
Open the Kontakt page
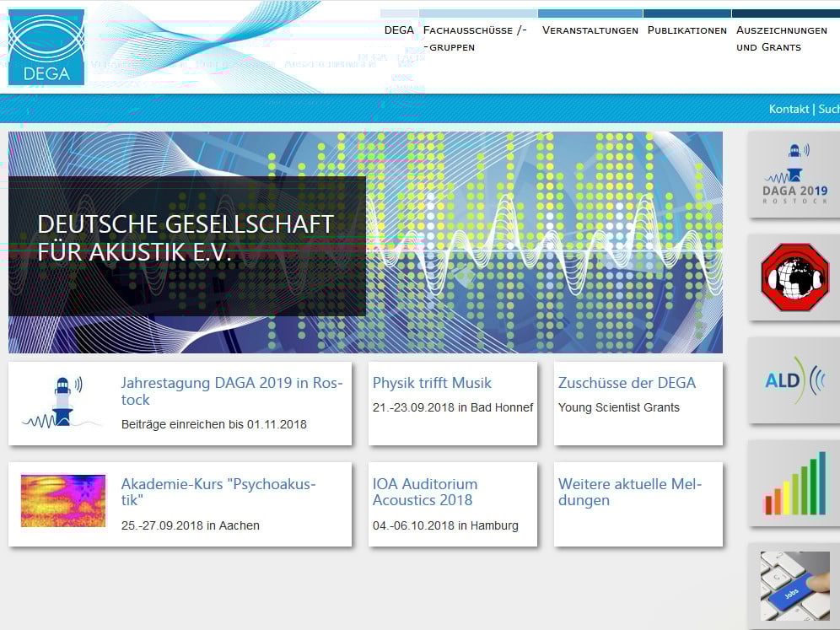[x=789, y=109]
